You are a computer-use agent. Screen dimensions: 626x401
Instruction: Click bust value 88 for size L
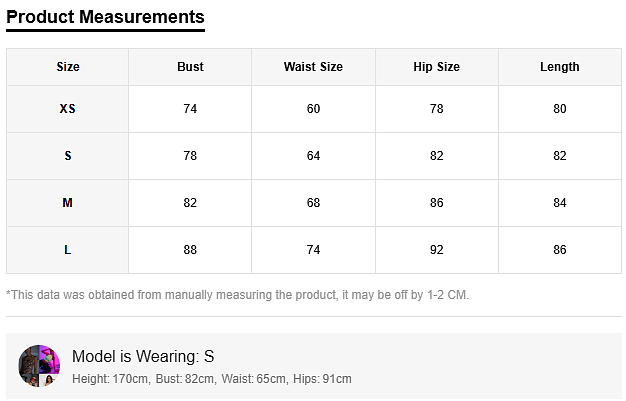[x=190, y=250]
